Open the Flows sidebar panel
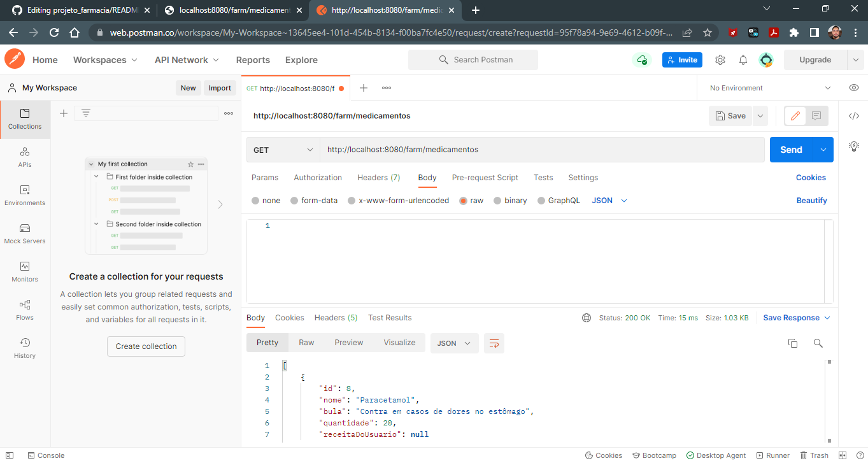Screen dimensions: 868x463 tap(24, 310)
